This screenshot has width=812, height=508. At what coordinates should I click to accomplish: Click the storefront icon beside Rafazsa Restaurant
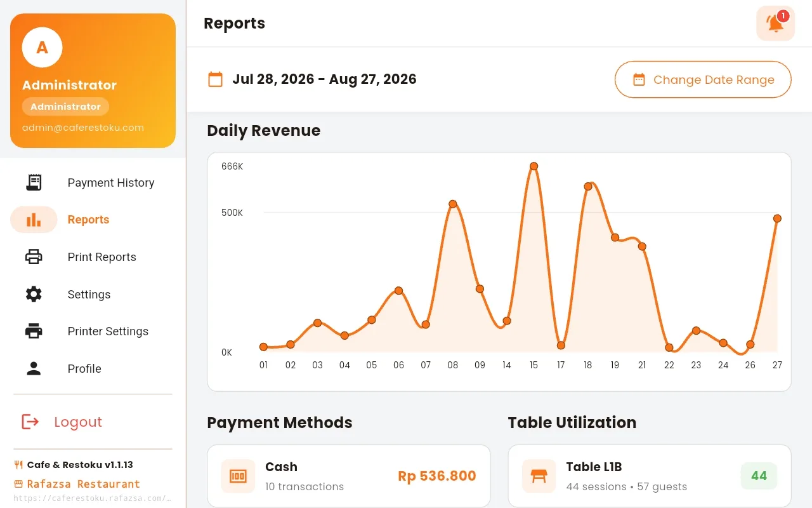tap(18, 484)
